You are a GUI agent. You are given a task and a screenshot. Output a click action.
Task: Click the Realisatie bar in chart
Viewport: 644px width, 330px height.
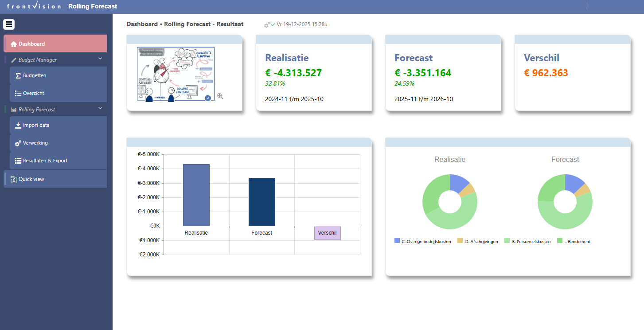[196, 195]
